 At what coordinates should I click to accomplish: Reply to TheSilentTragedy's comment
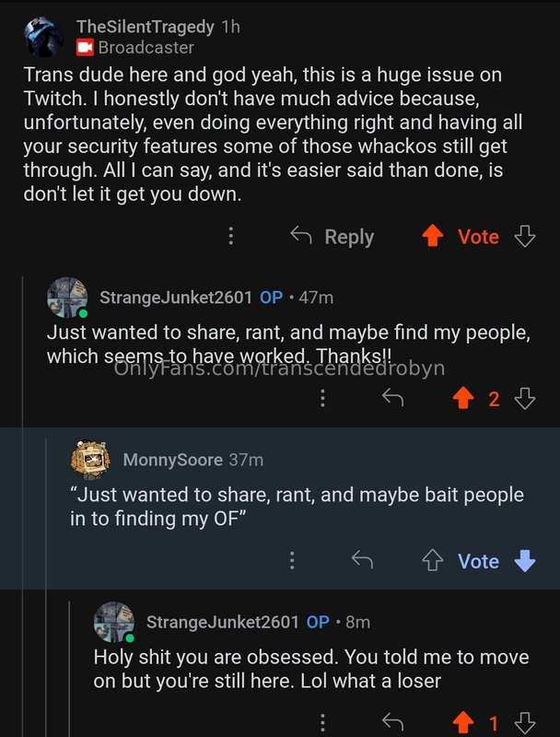coord(332,236)
